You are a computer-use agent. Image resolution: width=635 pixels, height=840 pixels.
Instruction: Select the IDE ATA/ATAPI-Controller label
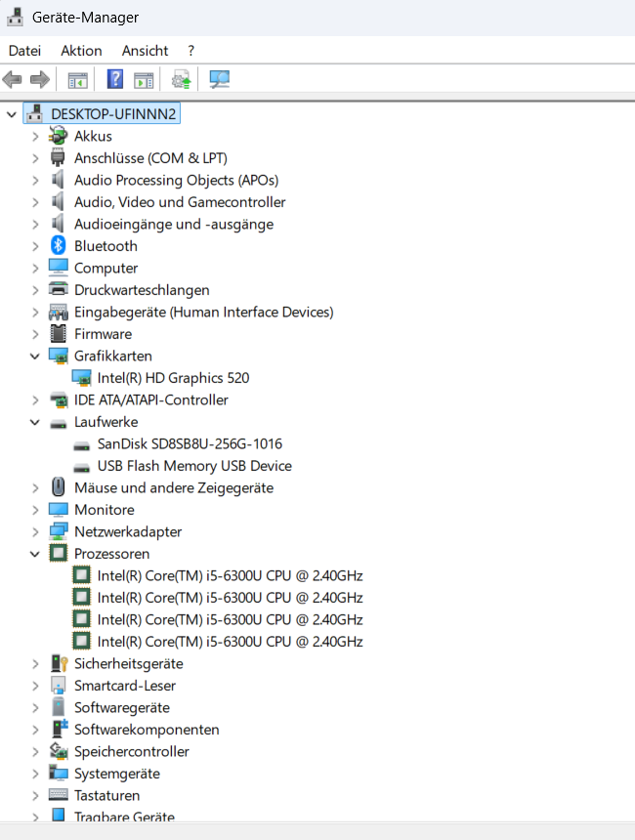pyautogui.click(x=150, y=399)
